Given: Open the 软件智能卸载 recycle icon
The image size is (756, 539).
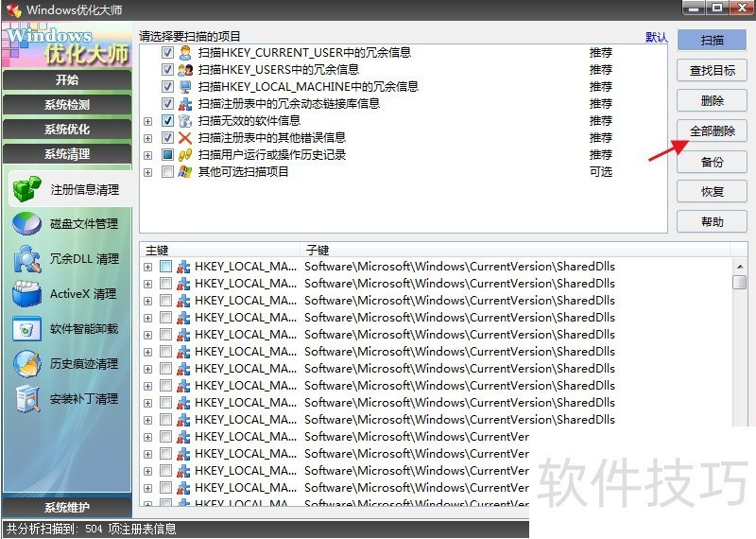Looking at the screenshot, I should tap(27, 329).
